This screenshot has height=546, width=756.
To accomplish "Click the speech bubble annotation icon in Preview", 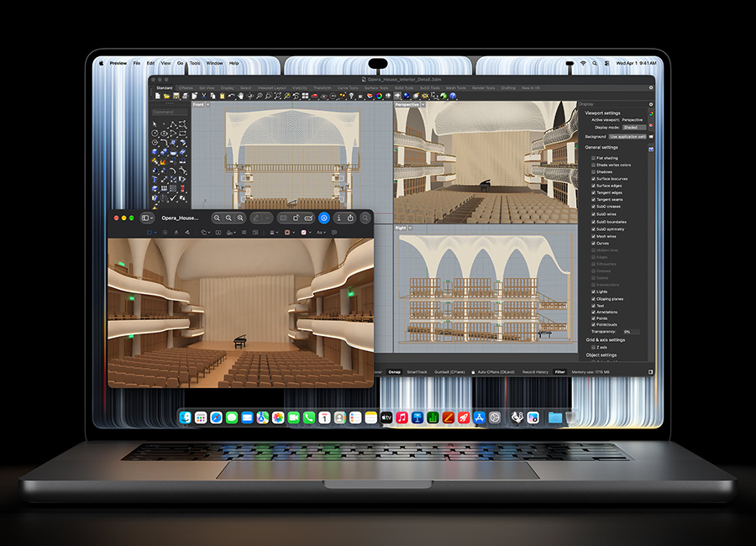I will coord(334,233).
